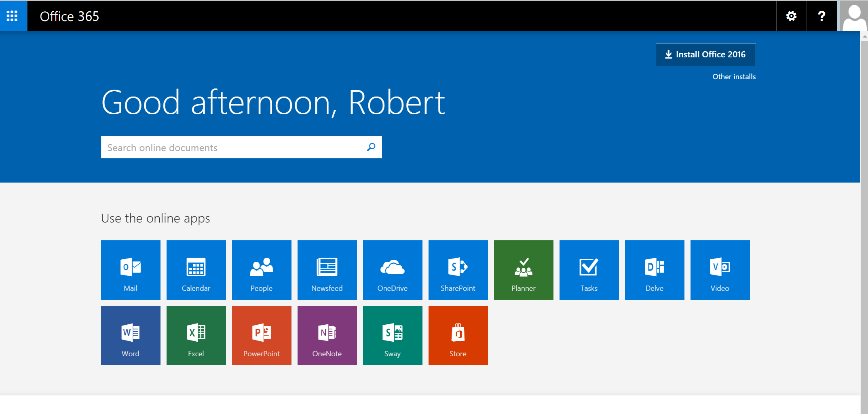Open the app launcher waffle menu
The height and width of the screenshot is (414, 868).
pos(13,16)
